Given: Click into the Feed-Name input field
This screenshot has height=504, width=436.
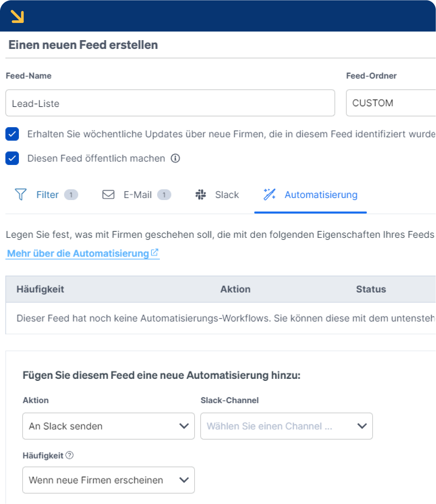Looking at the screenshot, I should point(170,103).
